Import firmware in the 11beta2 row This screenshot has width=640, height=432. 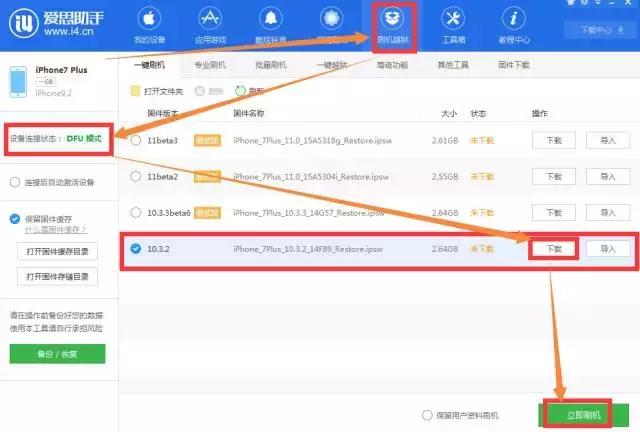pos(608,176)
